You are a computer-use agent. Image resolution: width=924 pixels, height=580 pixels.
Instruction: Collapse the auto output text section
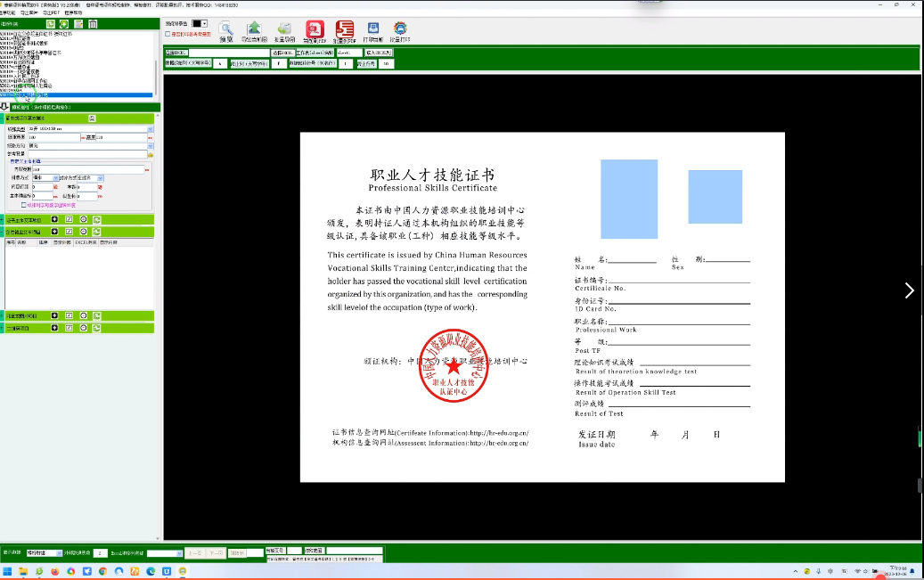coord(3,232)
